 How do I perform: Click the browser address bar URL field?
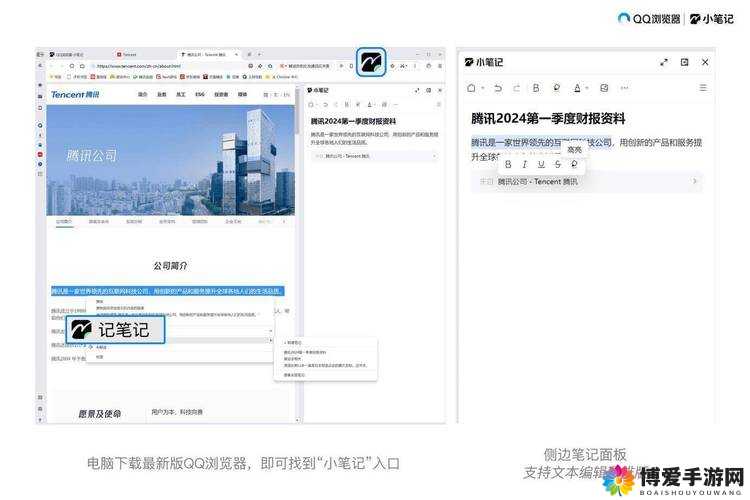[167, 66]
